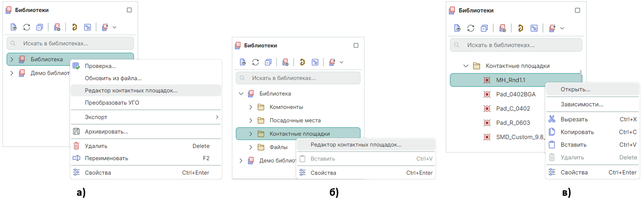Image resolution: width=644 pixels, height=205 pixels.
Task: Click the preview eye icon in panel а toolbar
Action: 13,27
